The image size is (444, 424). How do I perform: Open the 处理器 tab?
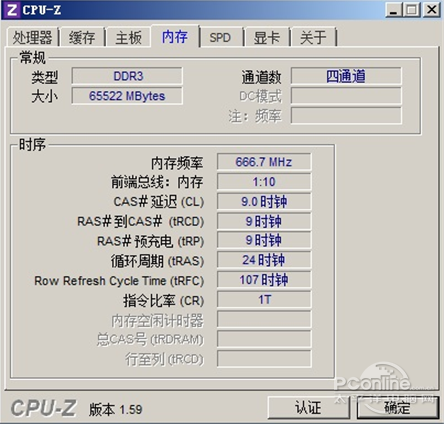coord(32,37)
